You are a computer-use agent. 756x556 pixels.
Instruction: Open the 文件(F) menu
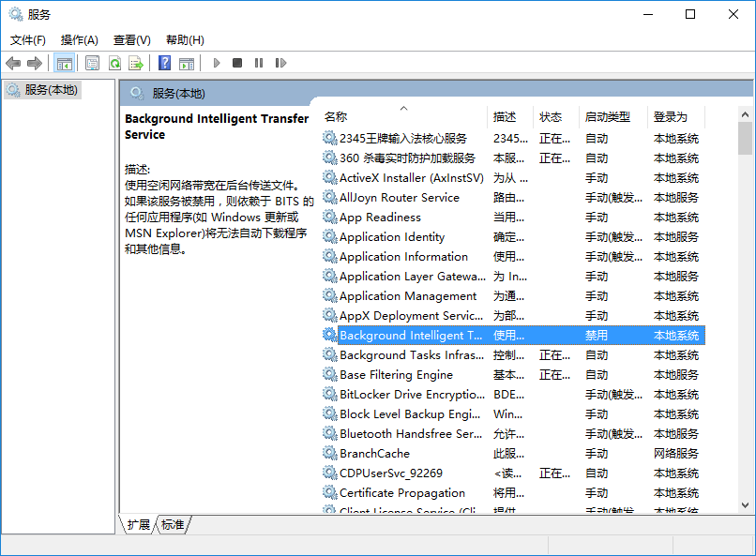point(28,40)
